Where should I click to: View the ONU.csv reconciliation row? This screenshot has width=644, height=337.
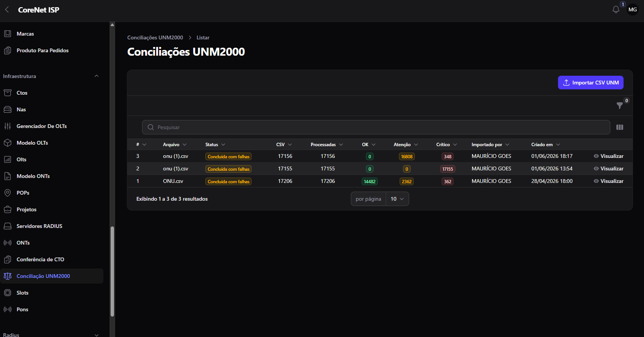pyautogui.click(x=608, y=181)
